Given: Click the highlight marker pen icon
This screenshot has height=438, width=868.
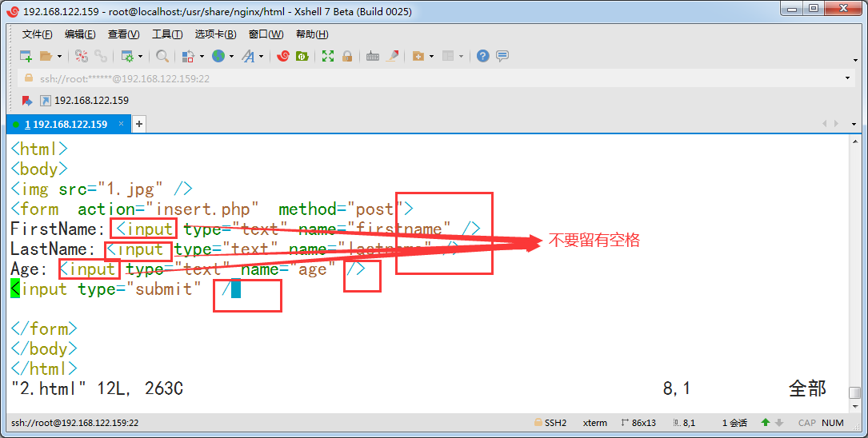Looking at the screenshot, I should (x=393, y=56).
